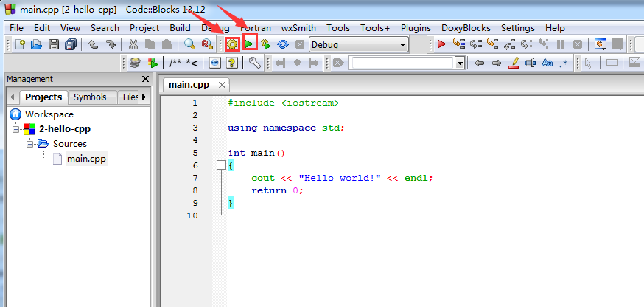Open the Debugging windows icon menu

[601, 44]
